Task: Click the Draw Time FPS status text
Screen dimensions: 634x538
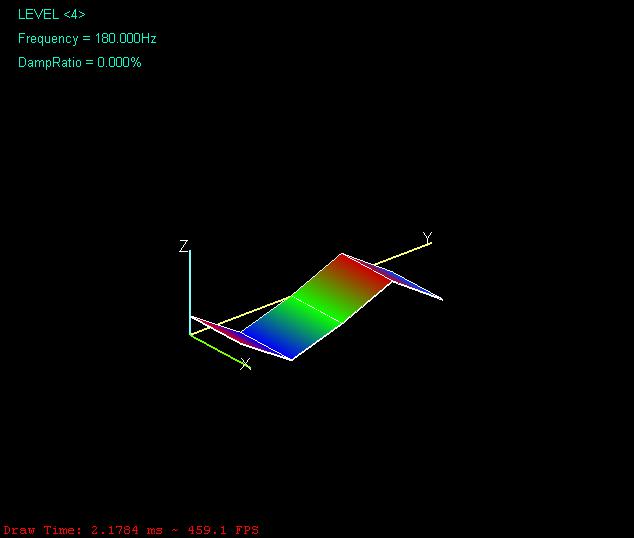Action: (131, 530)
